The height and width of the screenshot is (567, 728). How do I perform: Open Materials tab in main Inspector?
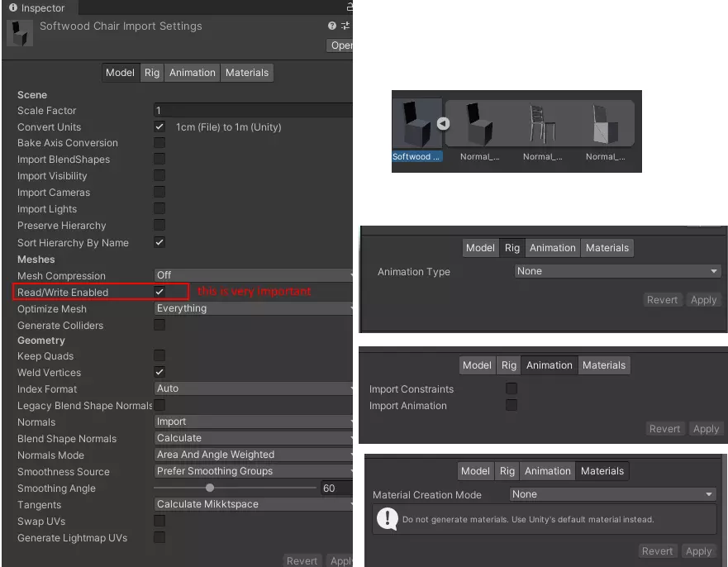247,73
